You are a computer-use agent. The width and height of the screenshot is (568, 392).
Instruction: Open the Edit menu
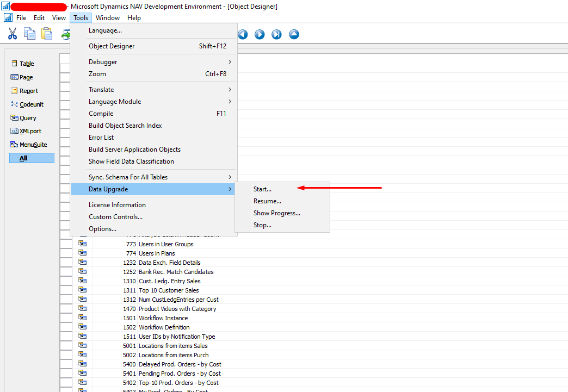[x=39, y=18]
